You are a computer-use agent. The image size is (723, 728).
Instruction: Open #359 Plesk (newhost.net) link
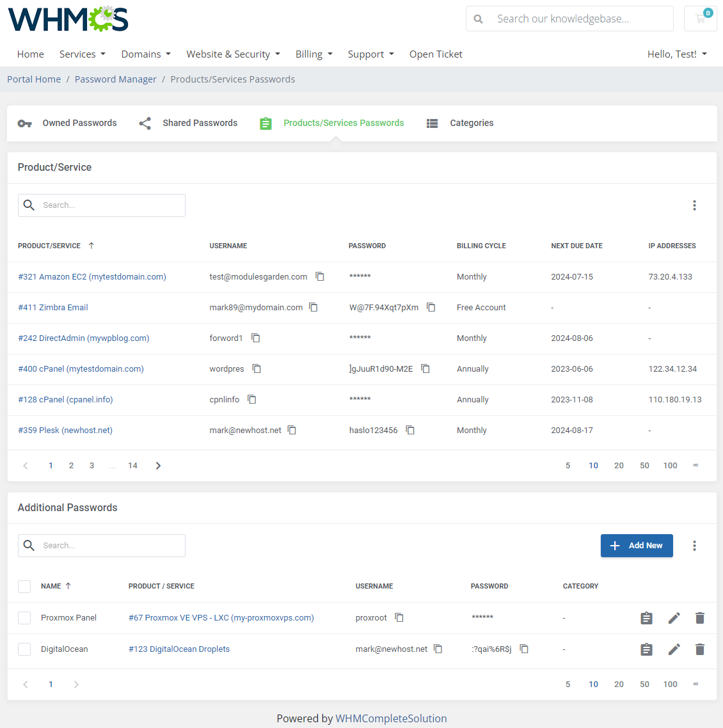[x=65, y=431]
